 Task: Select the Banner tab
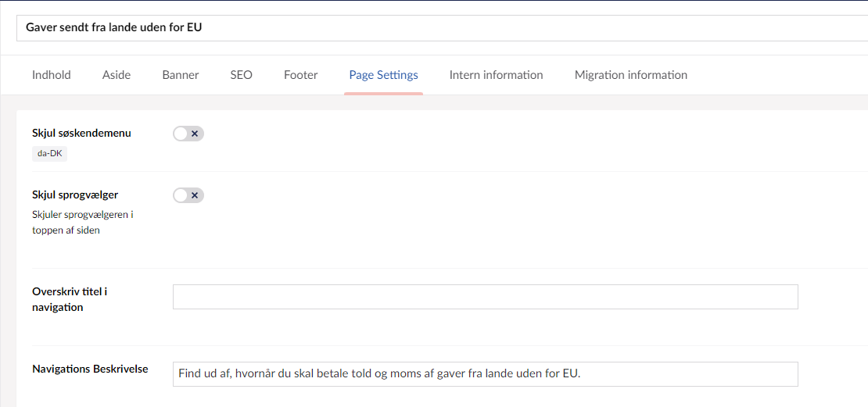coord(181,75)
